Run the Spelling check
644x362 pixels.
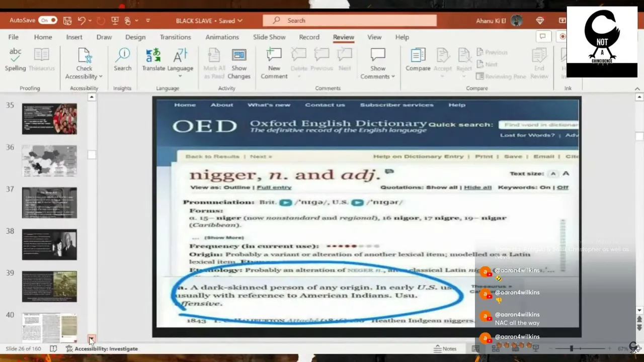tap(15, 60)
